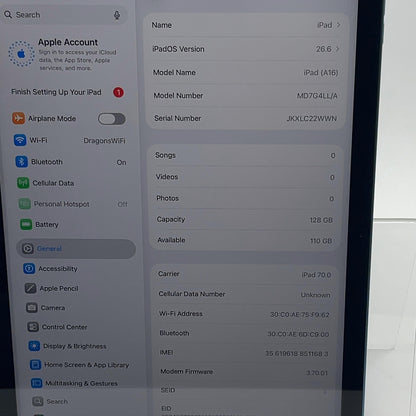Select the Camera settings icon
Screen dimensions: 416x416
click(32, 307)
